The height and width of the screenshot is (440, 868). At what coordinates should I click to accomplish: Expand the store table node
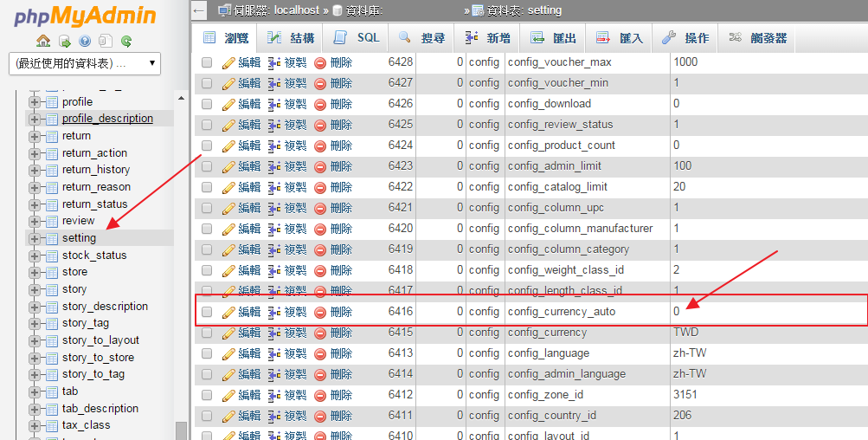tap(35, 273)
